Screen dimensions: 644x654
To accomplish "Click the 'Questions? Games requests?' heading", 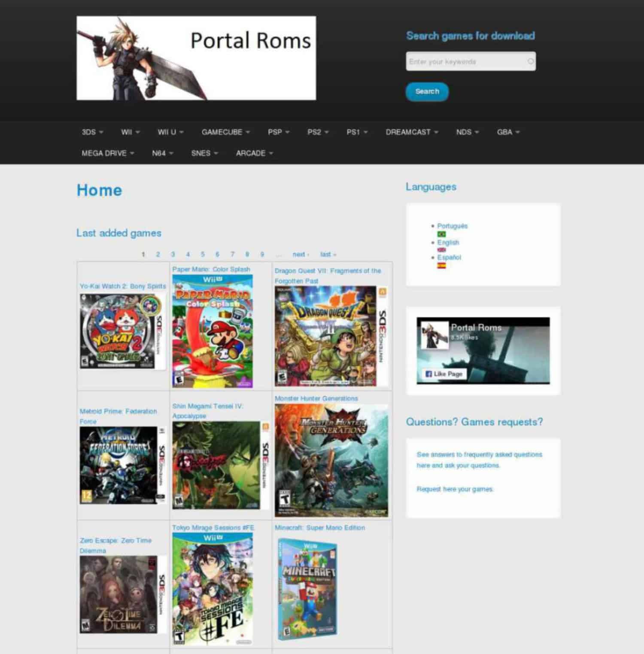I will [x=474, y=422].
